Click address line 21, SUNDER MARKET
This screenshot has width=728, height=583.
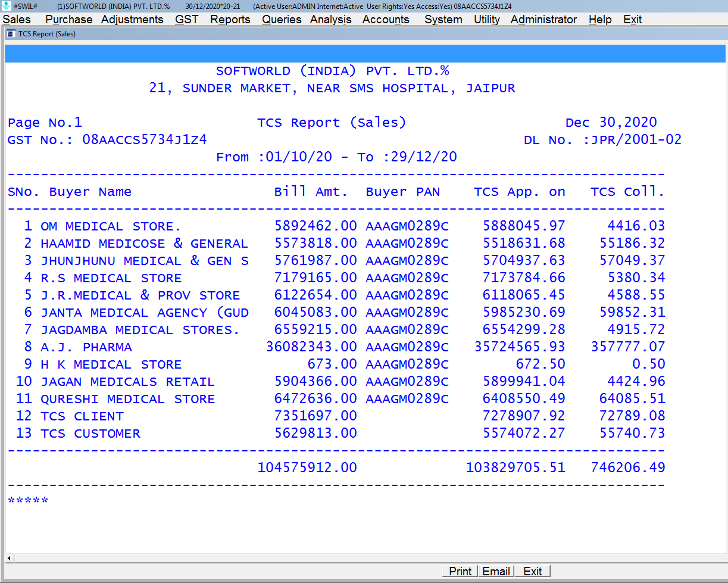pos(332,88)
